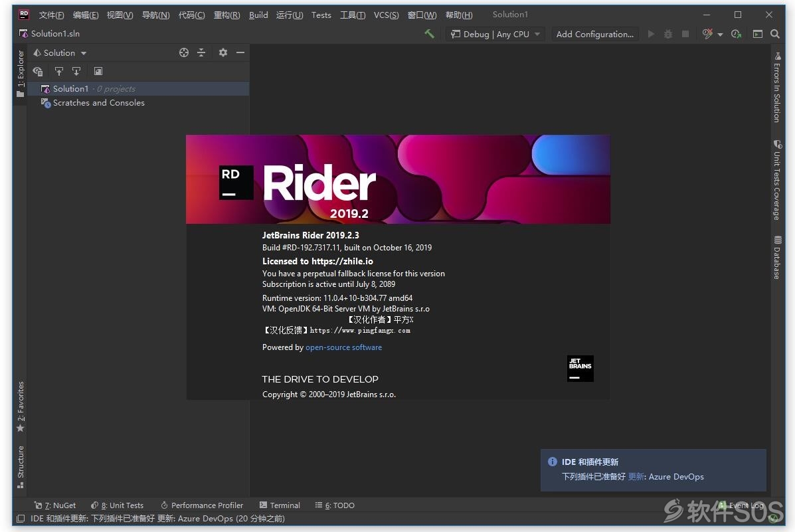Open 6: TODO tool window
This screenshot has width=795, height=532.
click(335, 505)
